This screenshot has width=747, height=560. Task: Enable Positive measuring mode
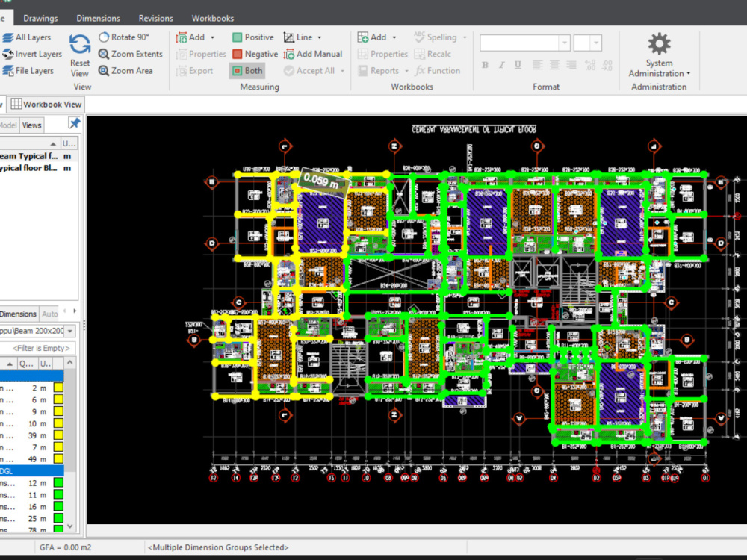click(x=252, y=37)
